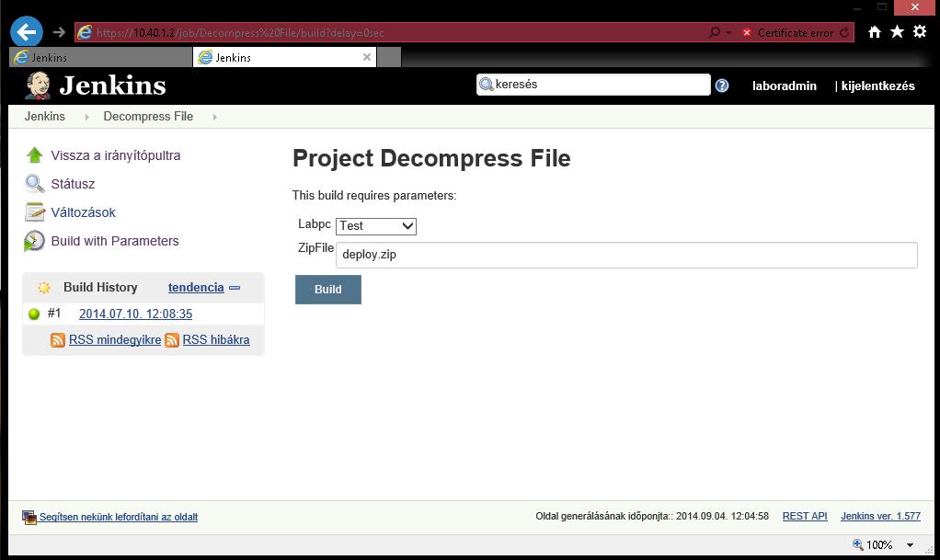This screenshot has width=940, height=560.
Task: Collapse build history with minus icon
Action: pos(235,288)
